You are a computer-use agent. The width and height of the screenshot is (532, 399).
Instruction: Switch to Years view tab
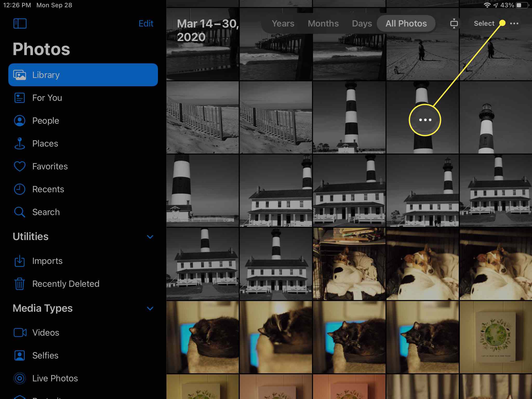point(283,23)
